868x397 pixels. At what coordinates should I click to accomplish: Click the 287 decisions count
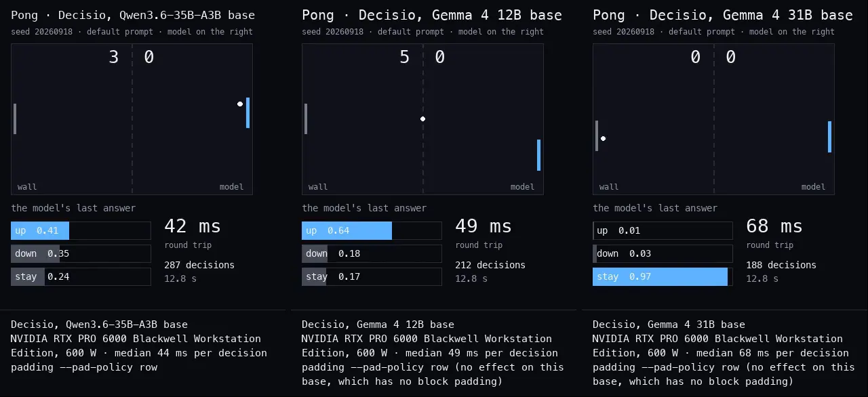coord(199,265)
